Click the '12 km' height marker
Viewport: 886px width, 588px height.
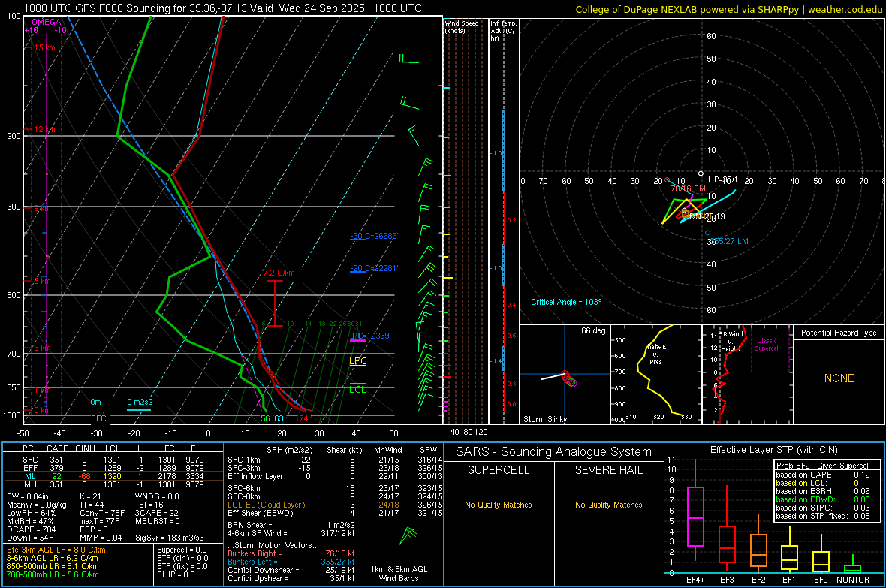click(44, 129)
